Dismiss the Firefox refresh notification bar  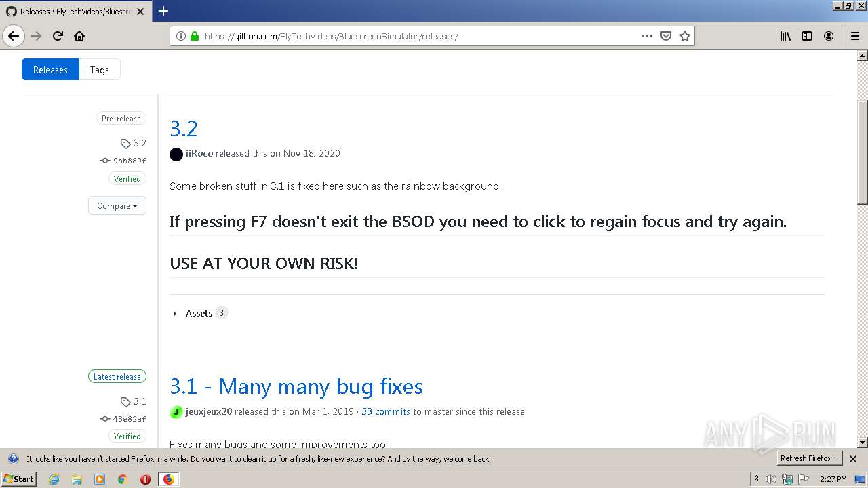tap(853, 459)
